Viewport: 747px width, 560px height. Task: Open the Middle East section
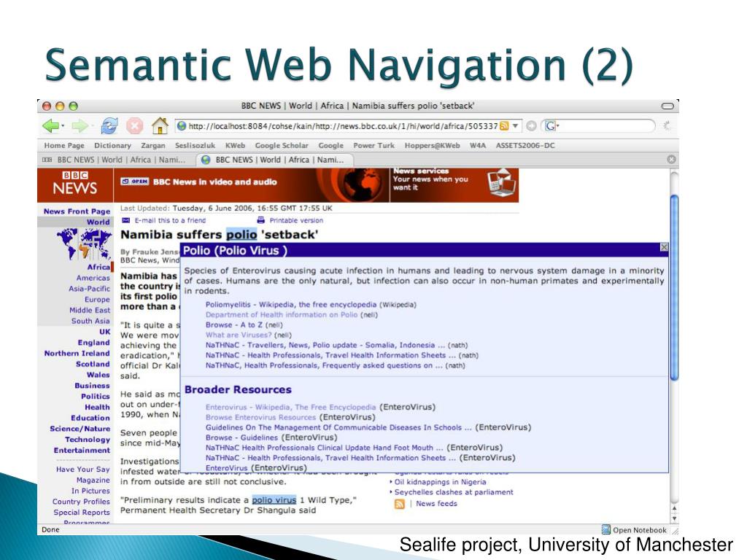tap(90, 311)
